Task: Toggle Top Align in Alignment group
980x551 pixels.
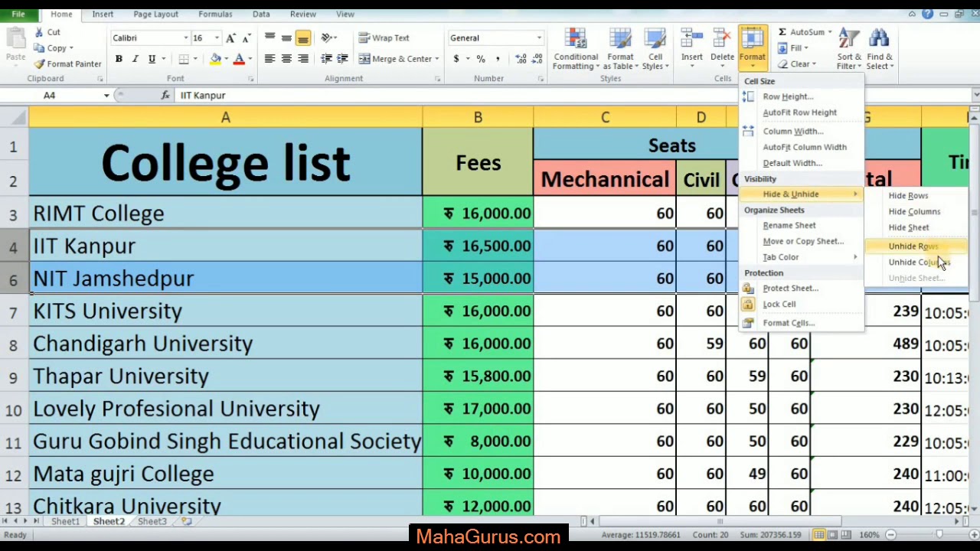Action: pyautogui.click(x=269, y=37)
